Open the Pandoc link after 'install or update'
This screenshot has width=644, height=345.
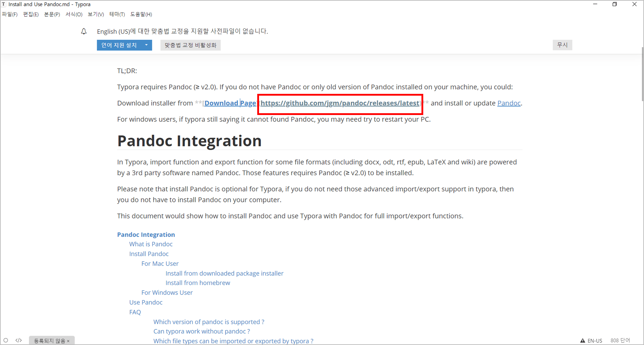(509, 103)
